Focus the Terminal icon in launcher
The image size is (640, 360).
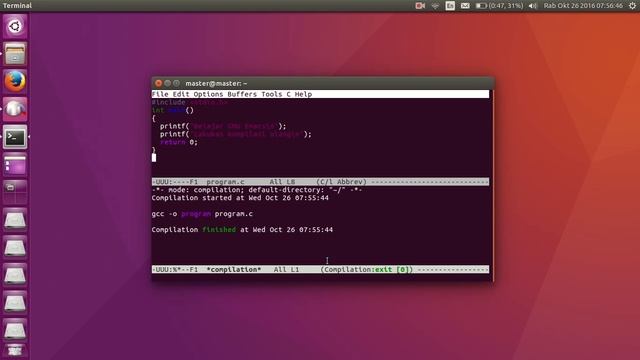[x=15, y=137]
